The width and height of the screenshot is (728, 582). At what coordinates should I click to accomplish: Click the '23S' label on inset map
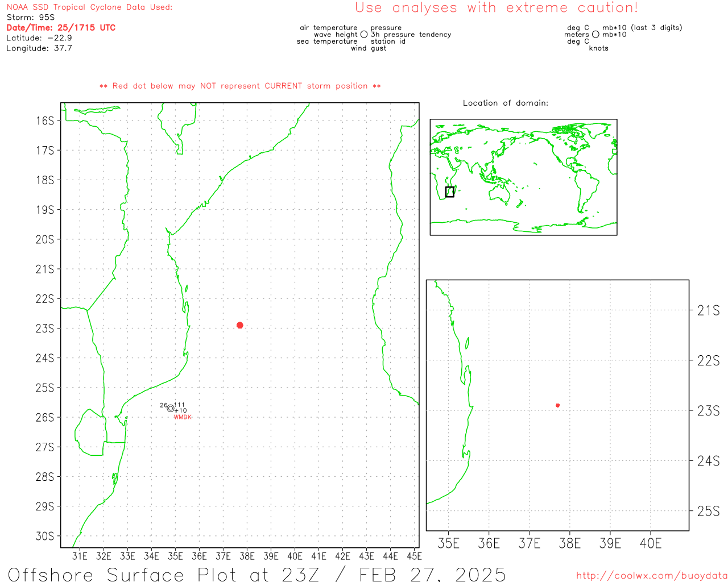click(709, 410)
